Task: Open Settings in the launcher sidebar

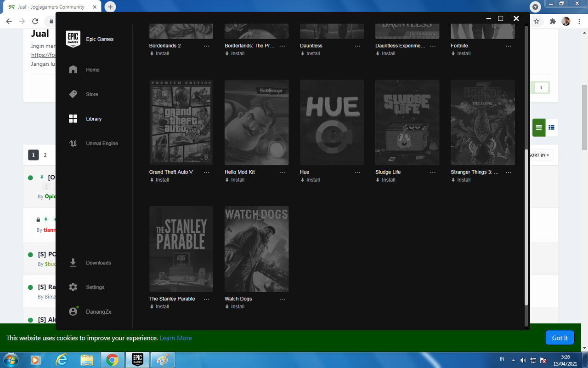Action: click(x=95, y=287)
